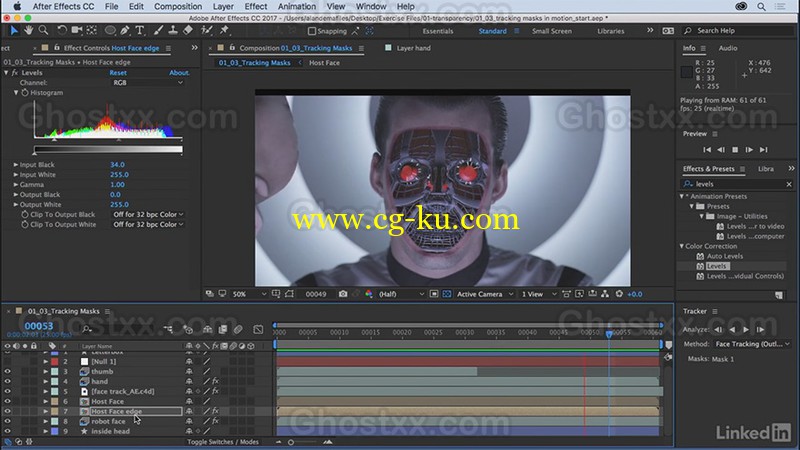Viewport: 800px width, 450px height.
Task: Open the Animation menu
Action: click(297, 7)
